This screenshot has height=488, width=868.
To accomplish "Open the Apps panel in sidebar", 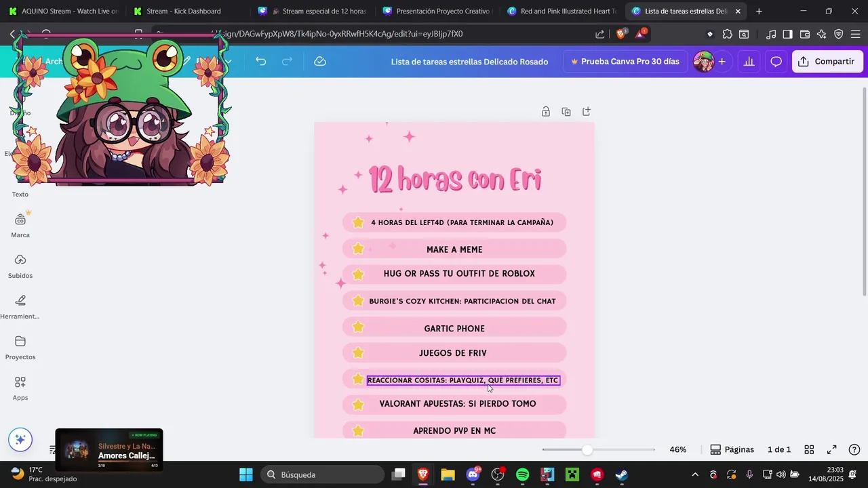I will [x=20, y=388].
